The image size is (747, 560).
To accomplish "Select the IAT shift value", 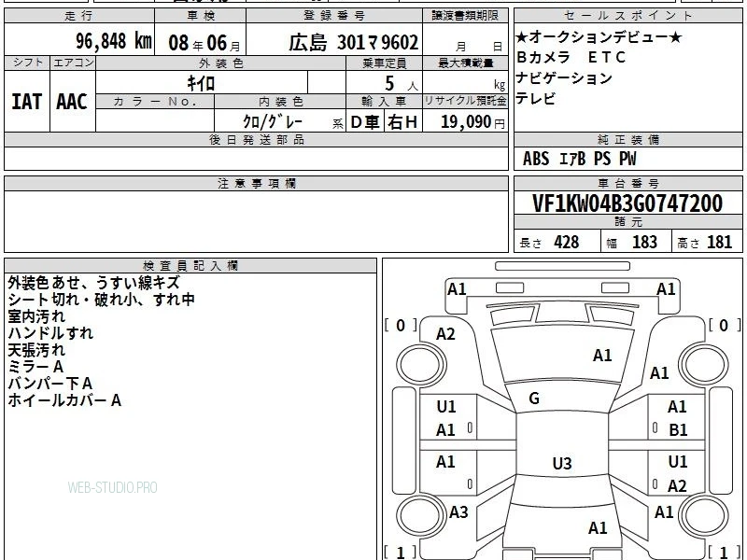I will pos(26,102).
